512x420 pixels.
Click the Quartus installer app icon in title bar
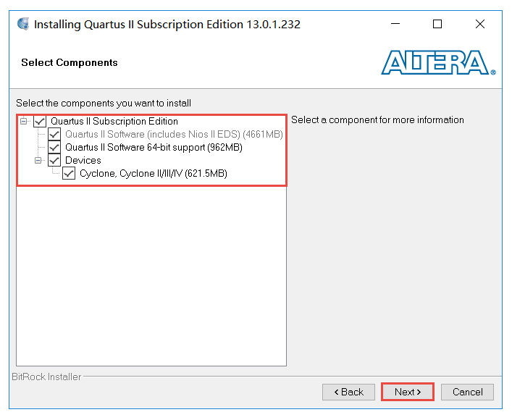pos(23,24)
